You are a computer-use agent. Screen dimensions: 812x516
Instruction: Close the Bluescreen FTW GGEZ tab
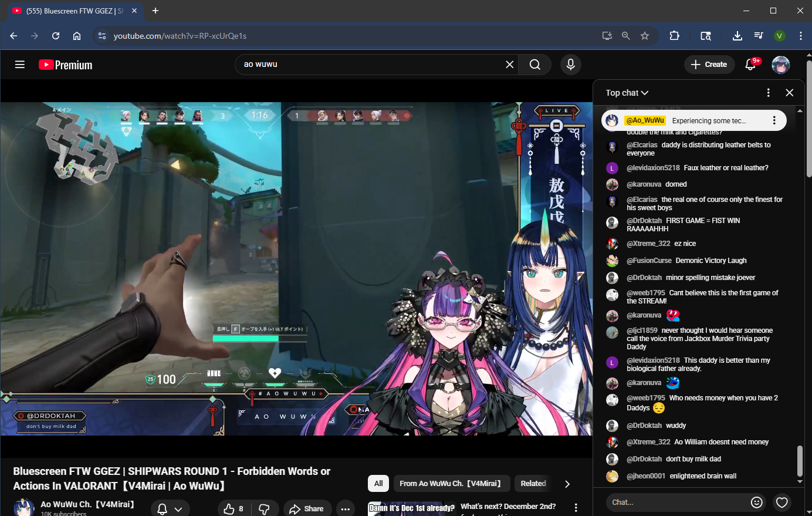[x=134, y=11]
